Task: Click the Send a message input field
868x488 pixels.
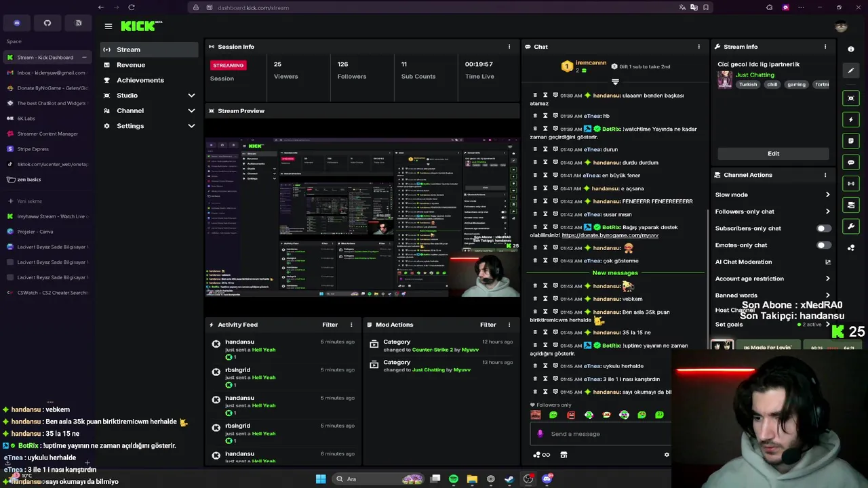Action: point(600,434)
